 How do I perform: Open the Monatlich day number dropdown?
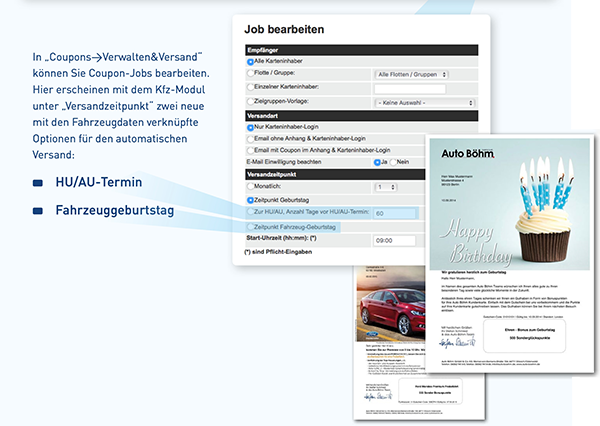coord(385,187)
